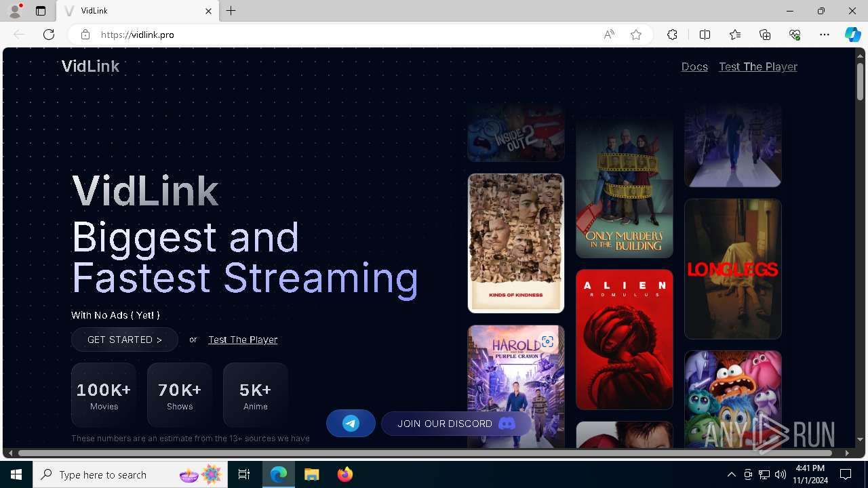Activate Read aloud icon in address bar
868x488 pixels.
point(609,35)
